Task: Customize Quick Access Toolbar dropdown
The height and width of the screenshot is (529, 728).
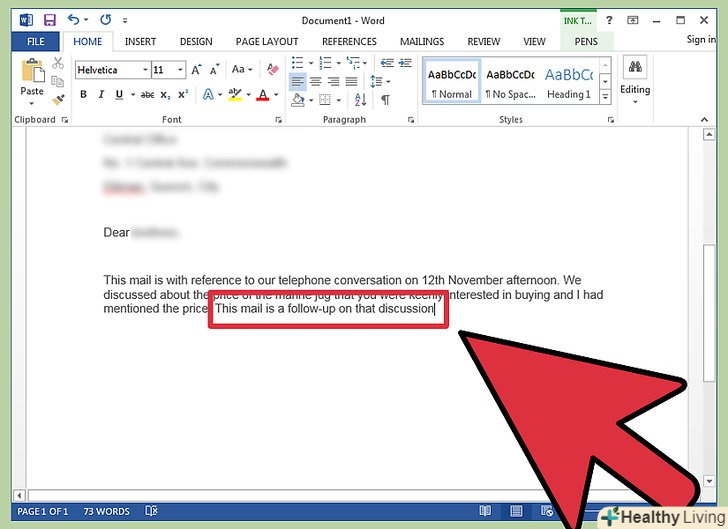Action: [x=125, y=20]
